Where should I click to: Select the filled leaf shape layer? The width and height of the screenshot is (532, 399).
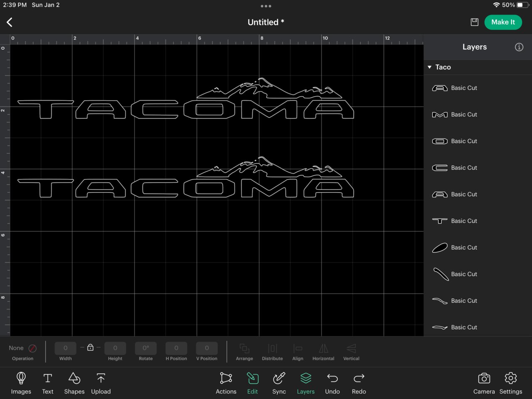477,248
